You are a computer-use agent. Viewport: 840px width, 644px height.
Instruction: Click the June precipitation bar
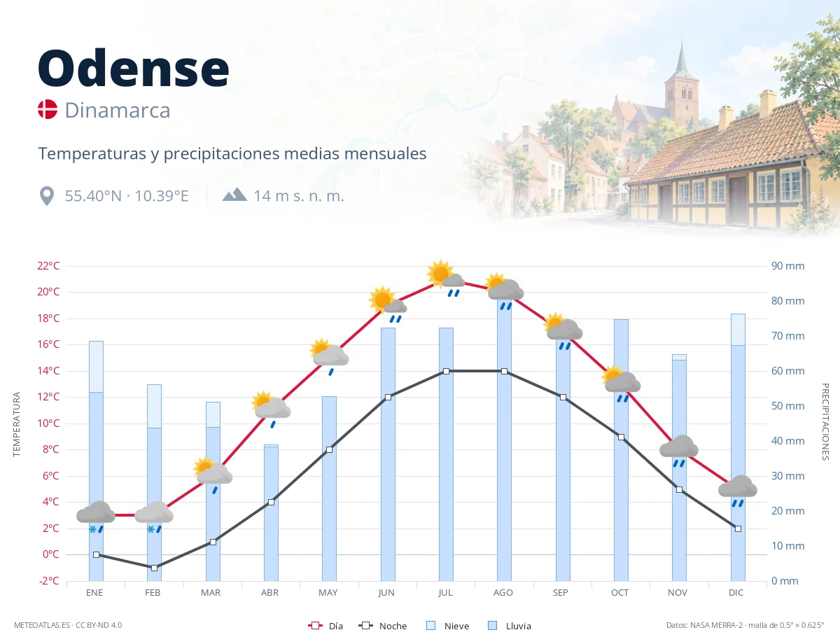point(388,454)
